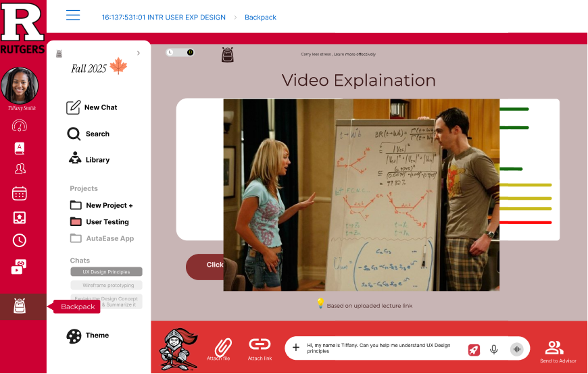The image size is (588, 374).
Task: Open Tiffany Smith profile picture
Action: pyautogui.click(x=20, y=86)
